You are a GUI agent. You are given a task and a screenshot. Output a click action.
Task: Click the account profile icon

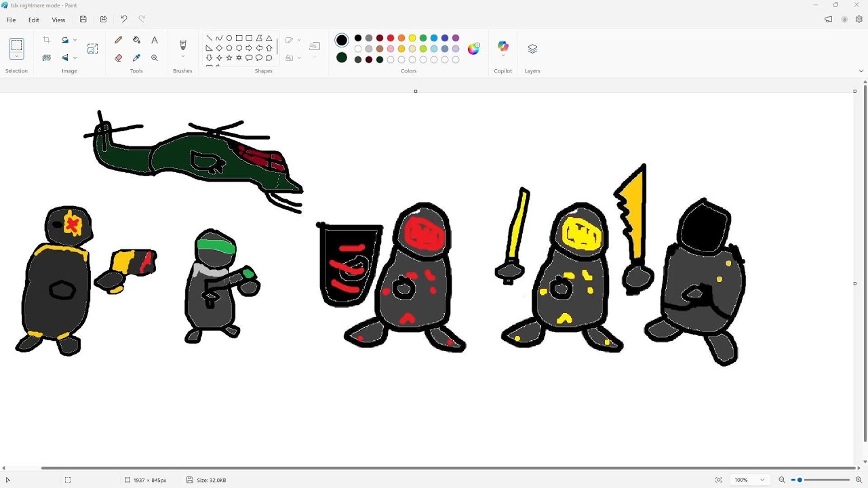tap(844, 20)
